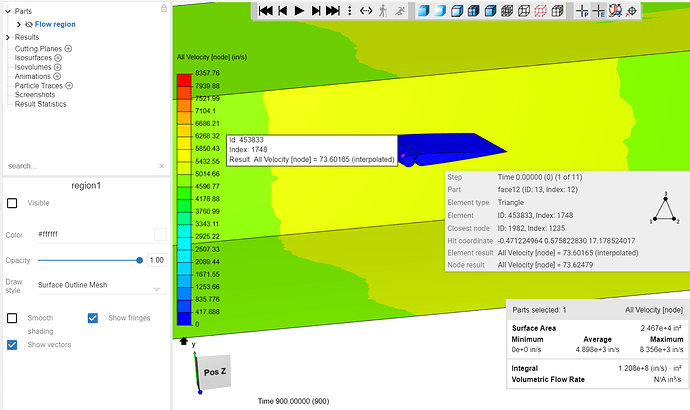Add a new Animation
The height and width of the screenshot is (410, 690).
click(57, 76)
